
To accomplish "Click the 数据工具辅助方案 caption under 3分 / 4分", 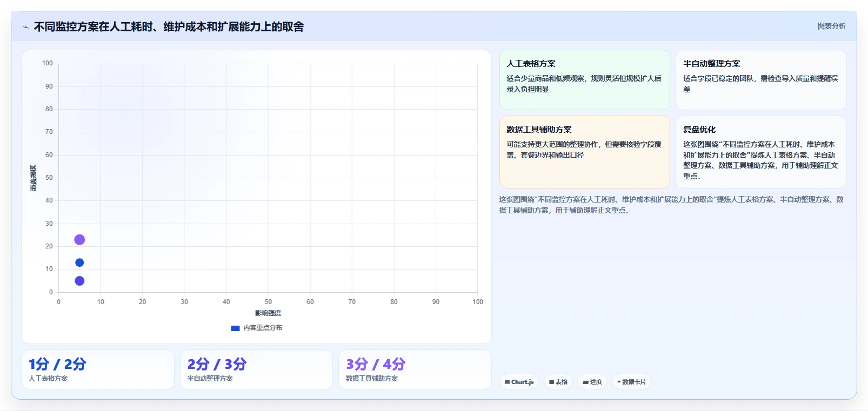I will point(372,379).
